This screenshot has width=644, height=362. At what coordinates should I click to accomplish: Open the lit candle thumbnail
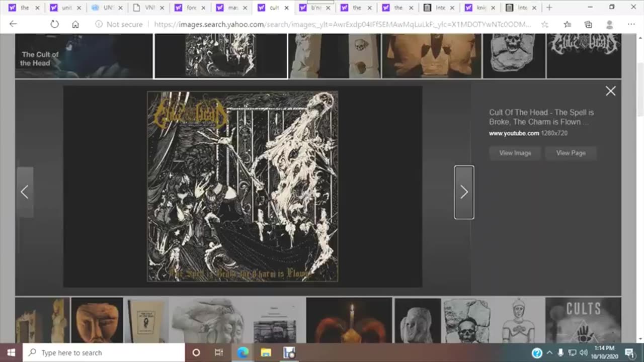click(x=349, y=320)
